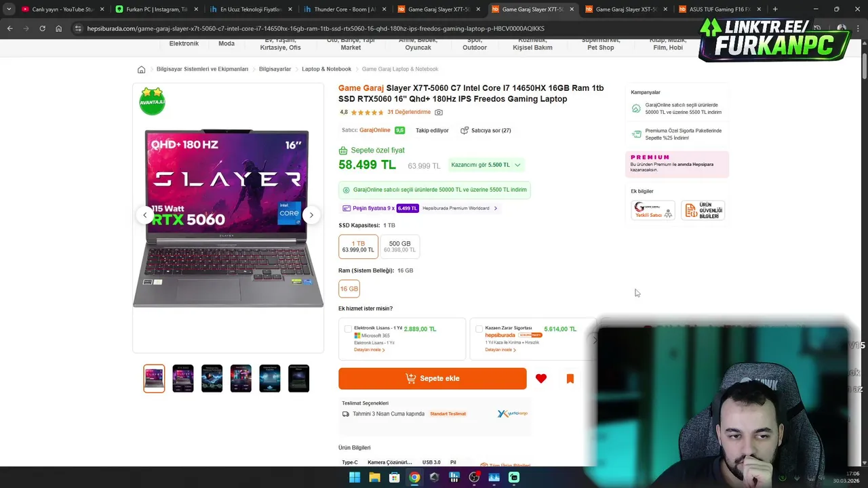Select first product thumbnail
This screenshot has width=868, height=488.
coord(154,378)
